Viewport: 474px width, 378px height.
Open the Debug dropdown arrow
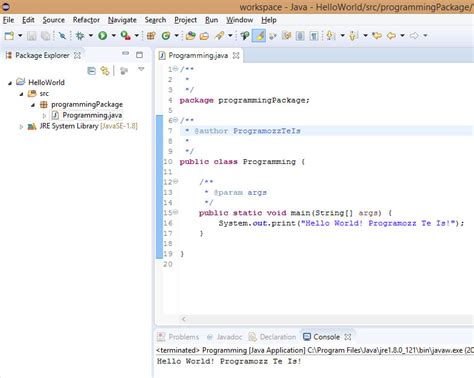coord(91,35)
